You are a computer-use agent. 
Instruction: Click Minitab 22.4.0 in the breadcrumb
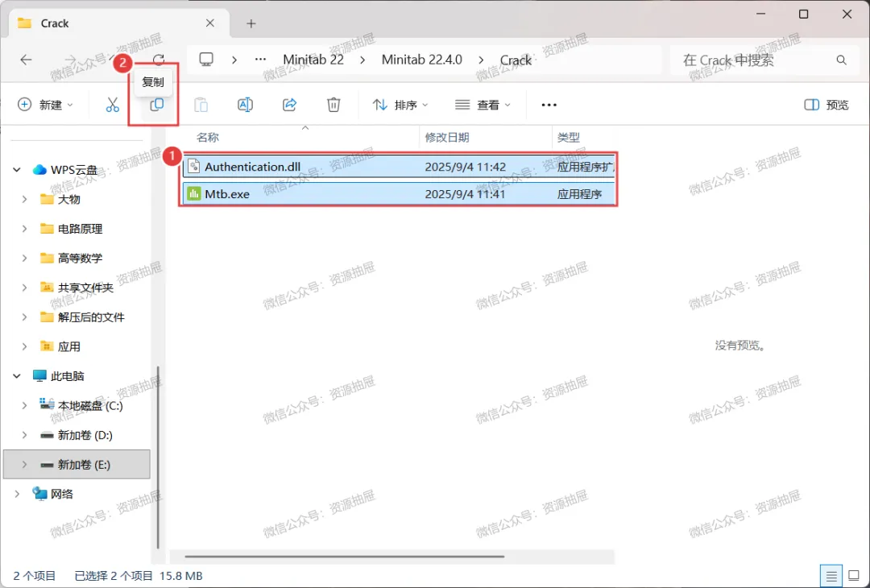(421, 60)
